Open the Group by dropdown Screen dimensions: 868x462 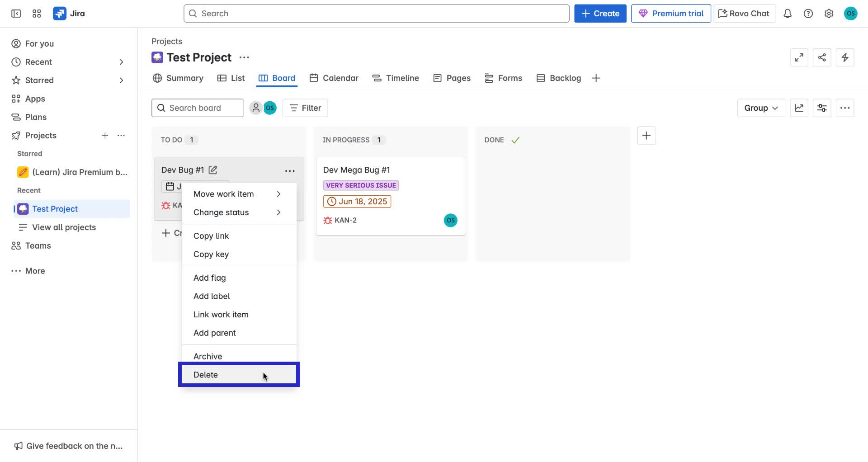tap(760, 108)
